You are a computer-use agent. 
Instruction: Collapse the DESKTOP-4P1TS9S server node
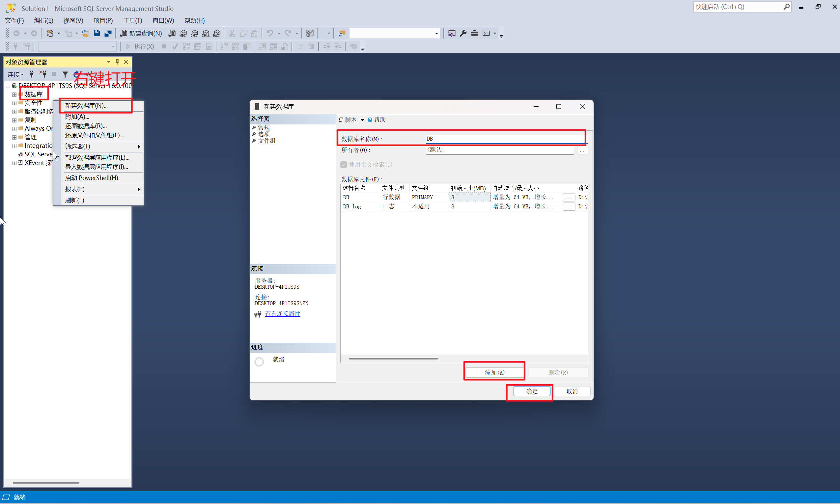pos(8,86)
